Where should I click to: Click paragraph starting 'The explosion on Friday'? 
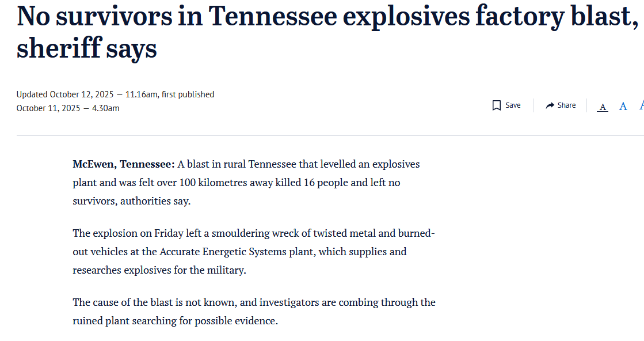(254, 252)
